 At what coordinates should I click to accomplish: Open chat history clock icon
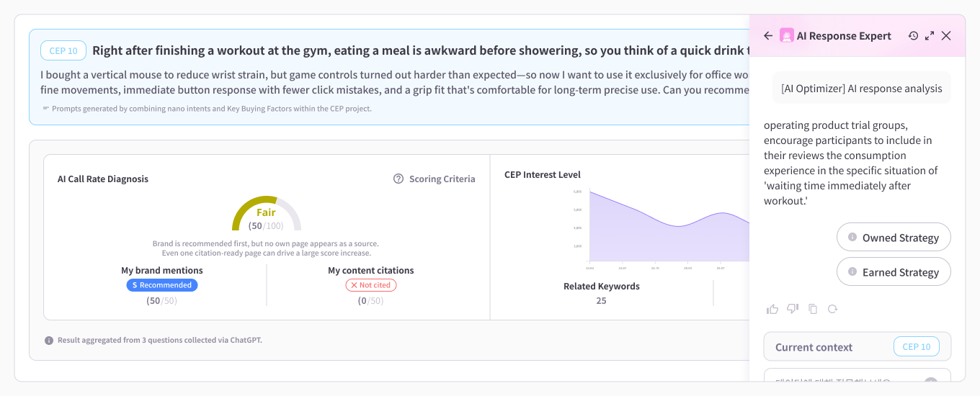pyautogui.click(x=913, y=35)
